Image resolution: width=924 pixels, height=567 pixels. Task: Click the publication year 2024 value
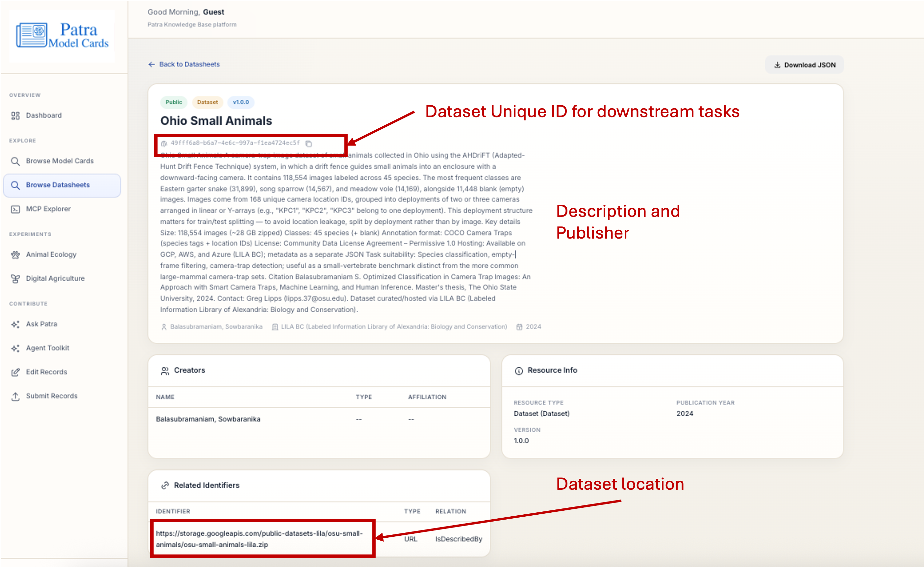point(685,414)
